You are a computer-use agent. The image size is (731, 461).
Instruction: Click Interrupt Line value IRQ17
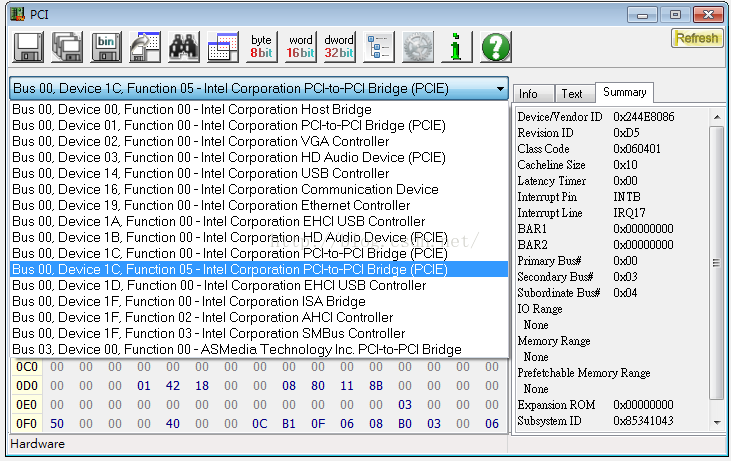pyautogui.click(x=629, y=213)
